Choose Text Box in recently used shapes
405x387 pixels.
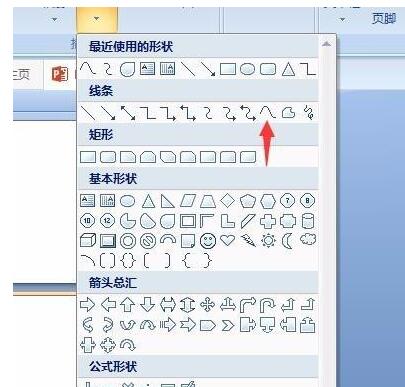pyautogui.click(x=147, y=69)
